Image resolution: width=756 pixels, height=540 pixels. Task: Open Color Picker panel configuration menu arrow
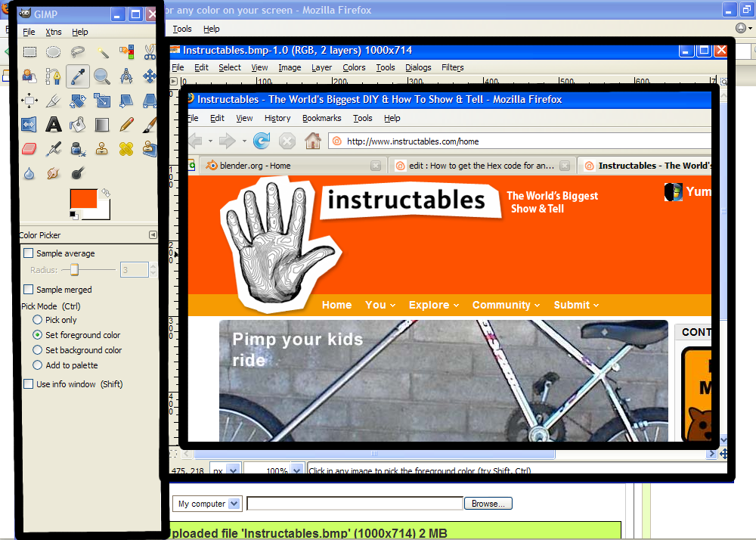153,234
